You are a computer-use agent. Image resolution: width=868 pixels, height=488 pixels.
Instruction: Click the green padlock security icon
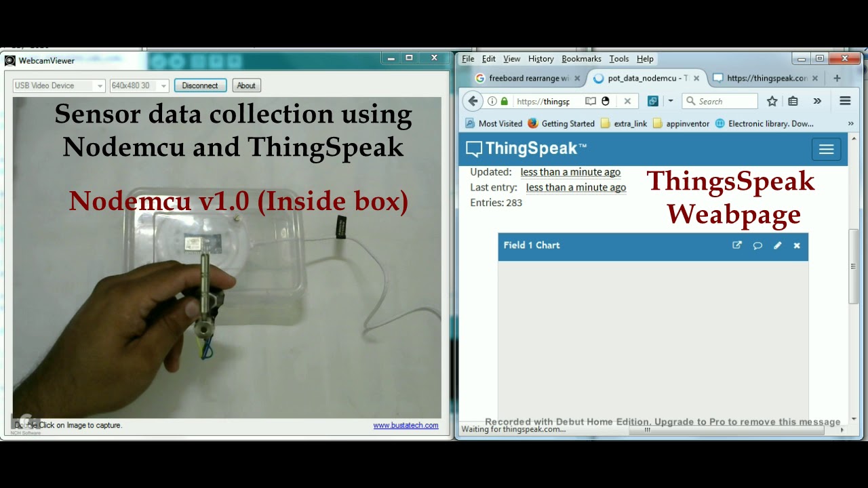click(x=504, y=101)
